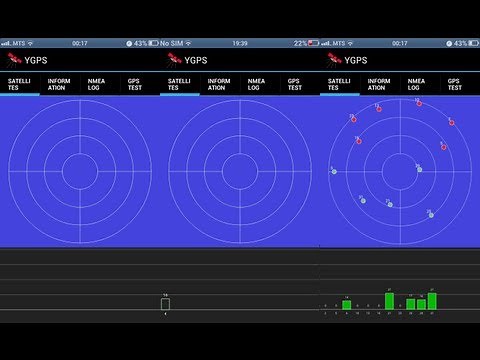Tap the No SIM carrier label

[172, 43]
